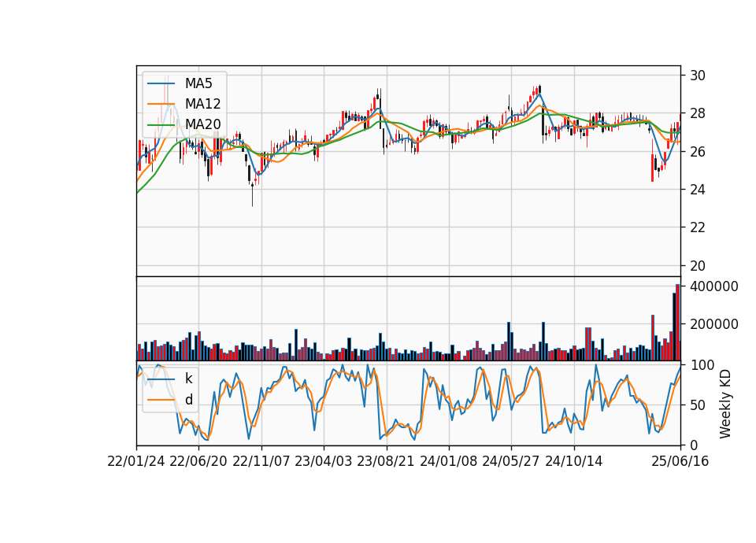The width and height of the screenshot is (756, 543).
Task: Click the tallest volume bar near 400000
Action: pyautogui.click(x=677, y=323)
